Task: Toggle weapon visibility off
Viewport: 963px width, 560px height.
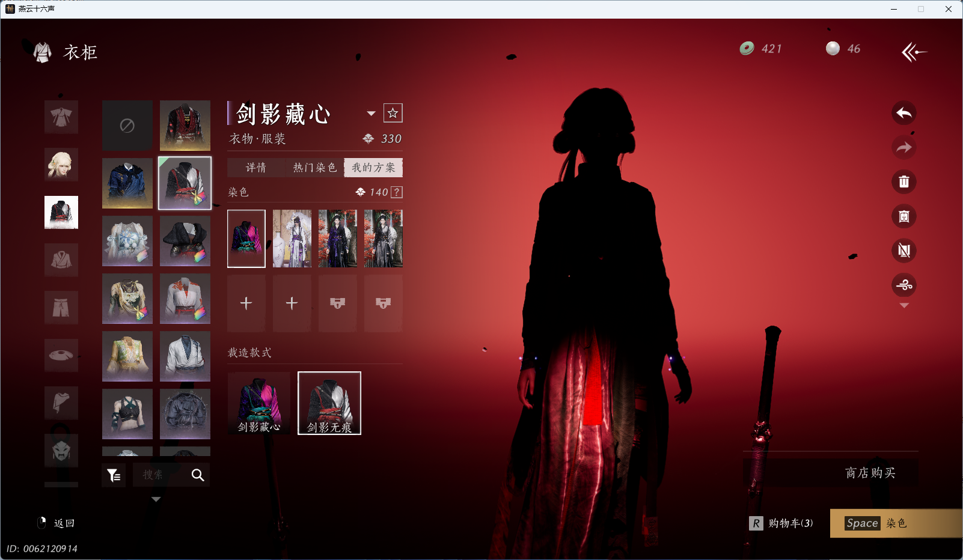Action: pos(904,251)
